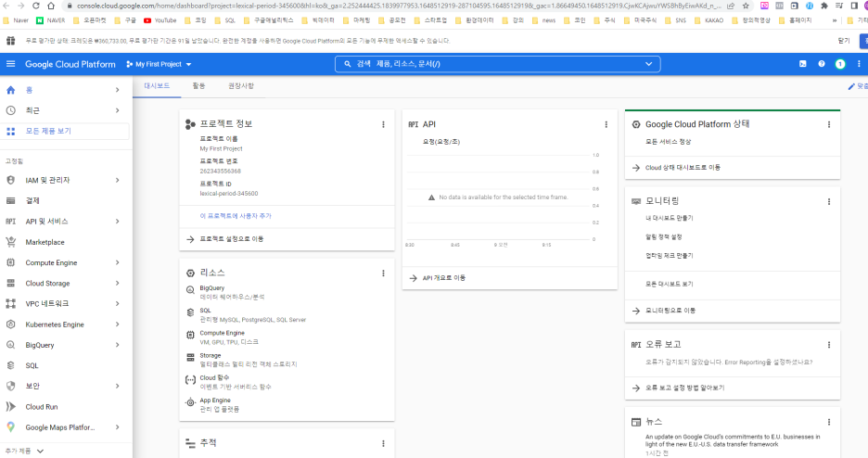Open API card three-dot menu
Image resolution: width=868 pixels, height=458 pixels.
[606, 124]
